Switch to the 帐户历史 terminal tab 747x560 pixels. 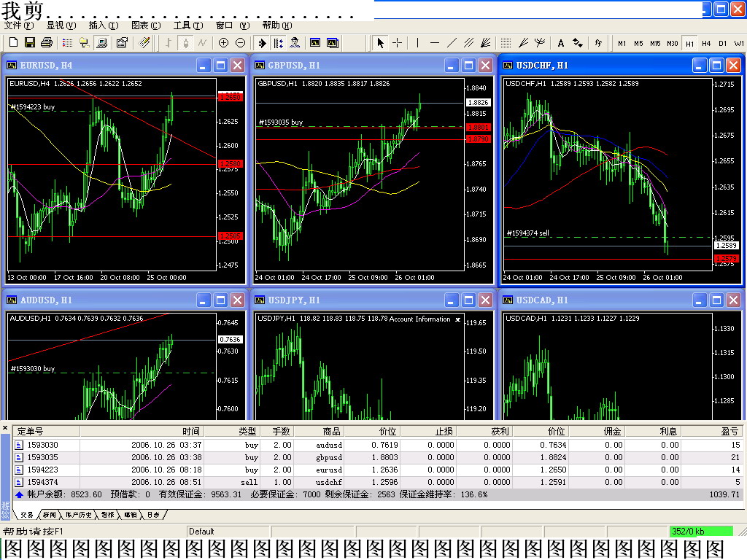click(78, 515)
